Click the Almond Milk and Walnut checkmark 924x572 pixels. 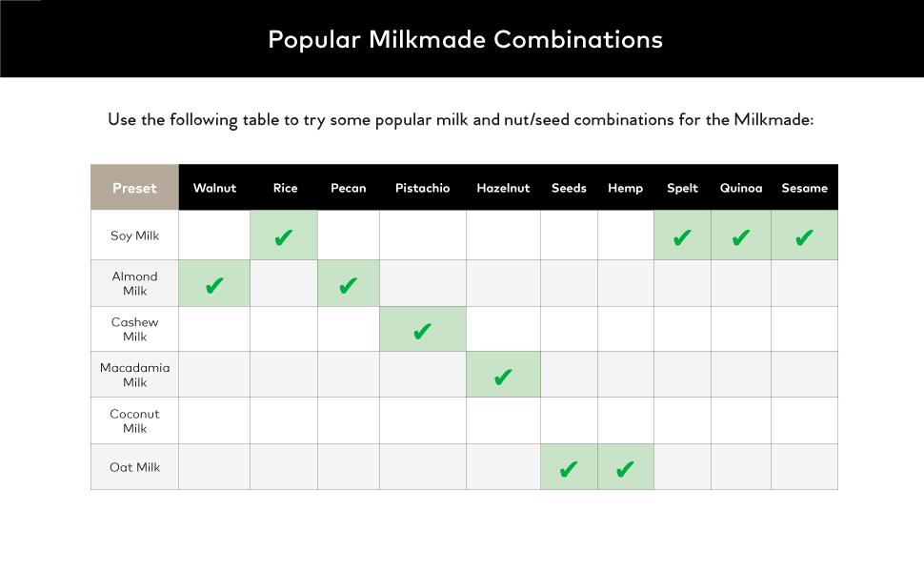pyautogui.click(x=214, y=285)
